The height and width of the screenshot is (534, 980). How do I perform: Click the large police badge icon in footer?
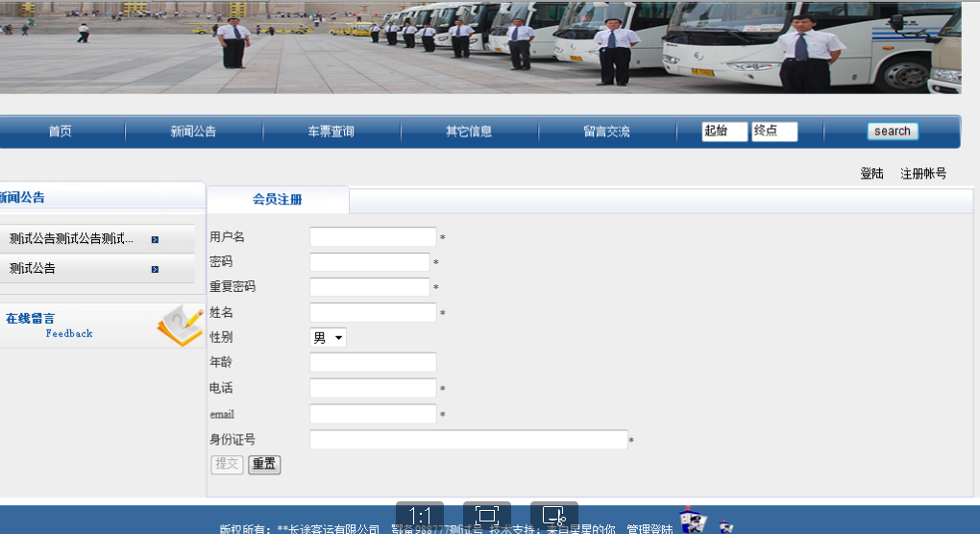tap(692, 522)
